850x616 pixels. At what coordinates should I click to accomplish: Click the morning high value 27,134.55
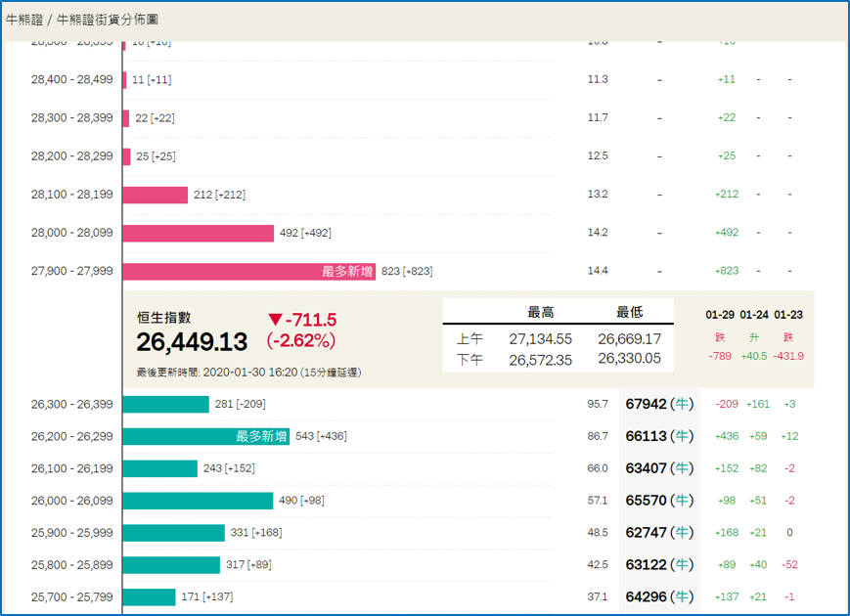[541, 339]
